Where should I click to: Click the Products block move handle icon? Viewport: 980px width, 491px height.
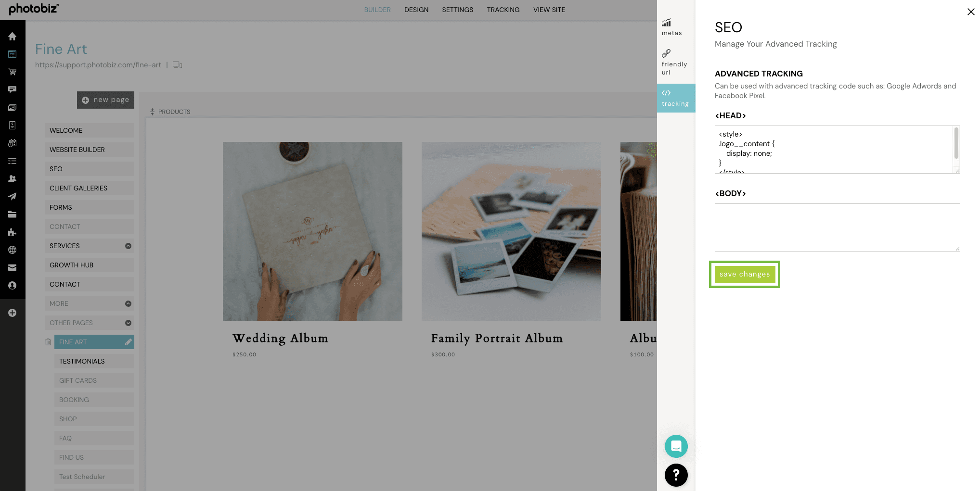pos(152,112)
